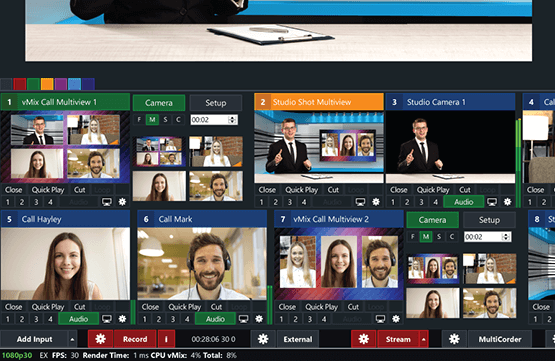Click Cut under Call Mark input

pyautogui.click(x=216, y=307)
